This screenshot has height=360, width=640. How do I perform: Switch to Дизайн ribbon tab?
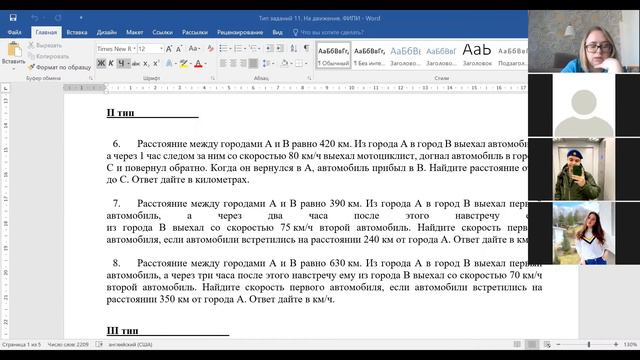[x=107, y=32]
